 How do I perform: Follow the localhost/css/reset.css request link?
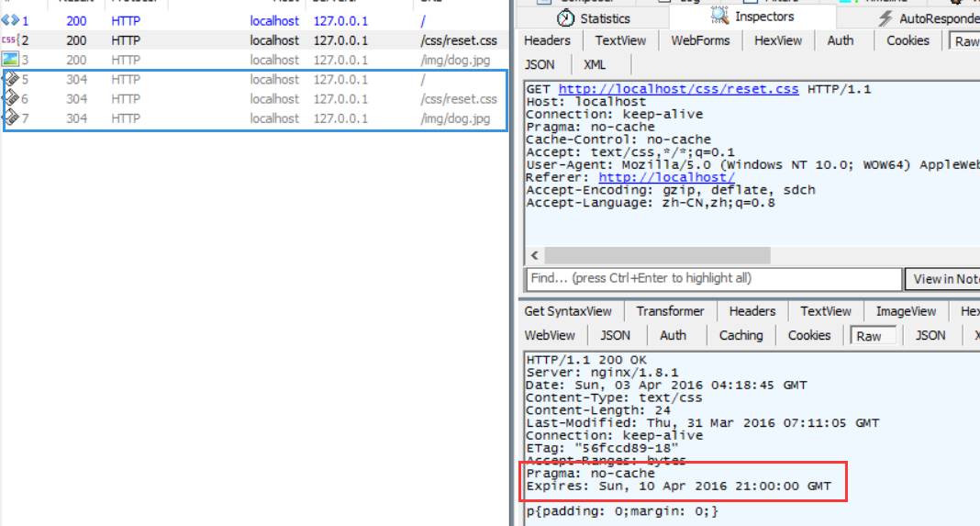pos(678,89)
